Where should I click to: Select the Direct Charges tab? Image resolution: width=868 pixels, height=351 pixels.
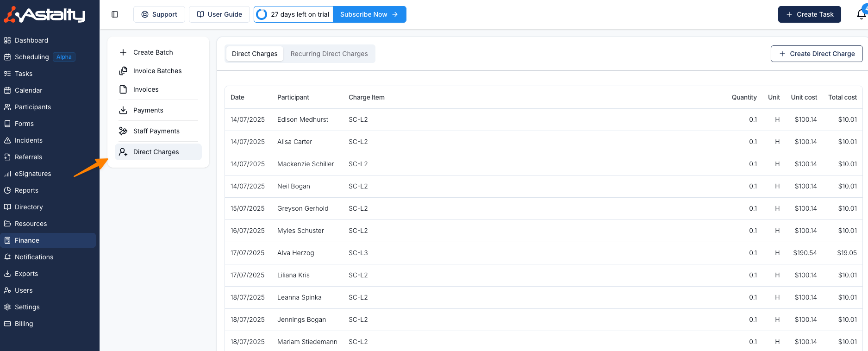[255, 54]
